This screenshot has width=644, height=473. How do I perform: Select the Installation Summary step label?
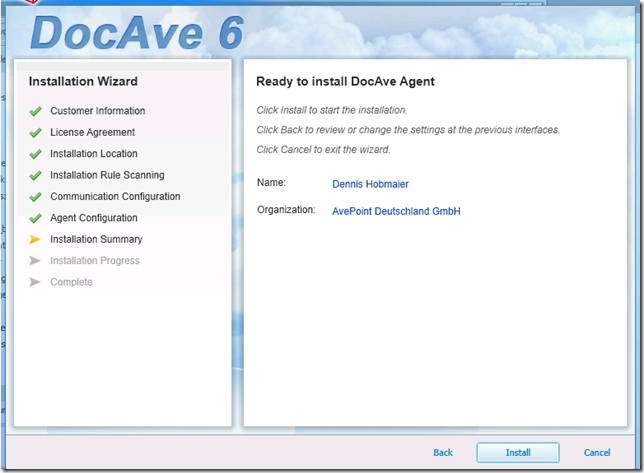(x=96, y=239)
